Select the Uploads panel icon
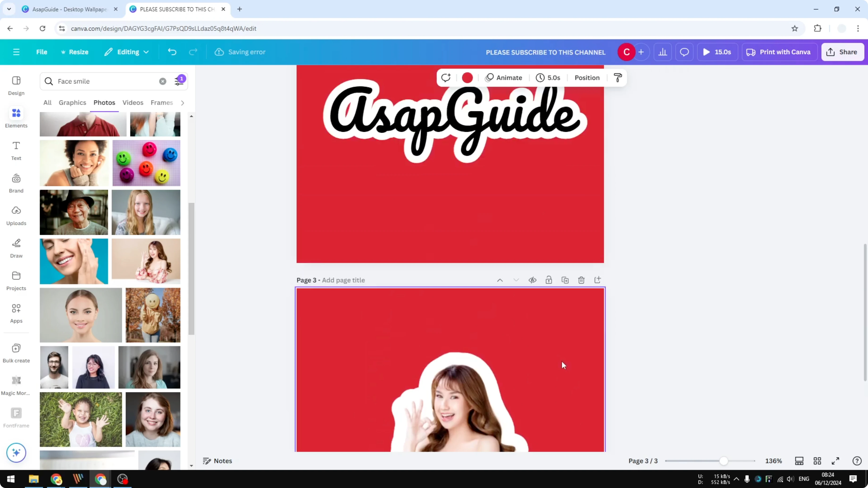Viewport: 868px width, 488px height. pyautogui.click(x=16, y=215)
